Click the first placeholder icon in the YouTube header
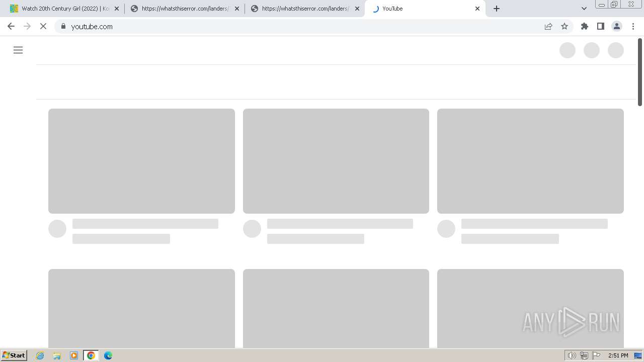This screenshot has width=644, height=362. click(x=568, y=50)
